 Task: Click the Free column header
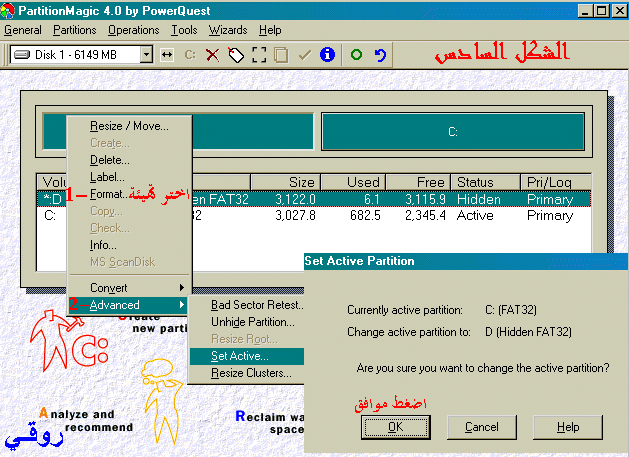[418, 182]
